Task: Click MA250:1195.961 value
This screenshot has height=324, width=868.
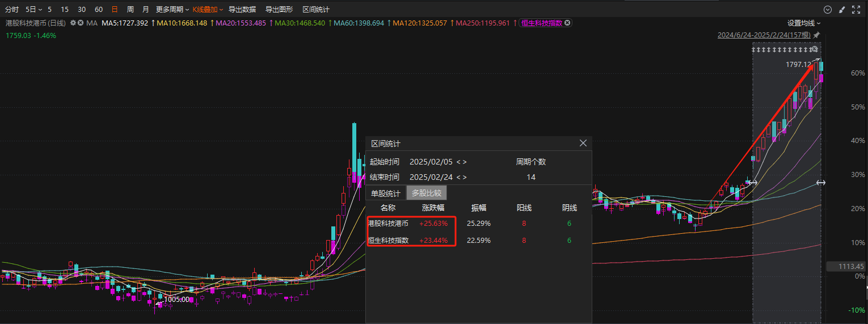Action: (483, 23)
